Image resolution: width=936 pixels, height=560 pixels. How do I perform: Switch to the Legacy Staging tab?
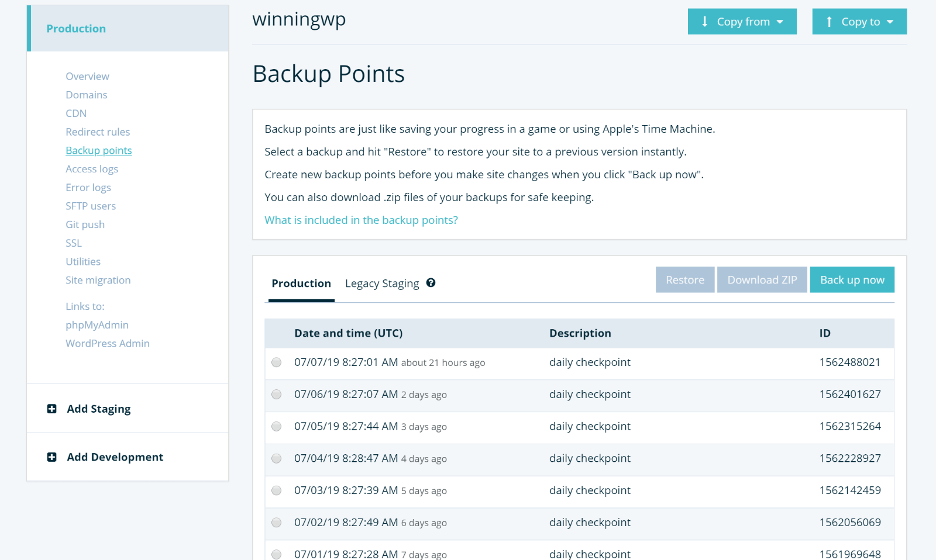[x=382, y=283]
